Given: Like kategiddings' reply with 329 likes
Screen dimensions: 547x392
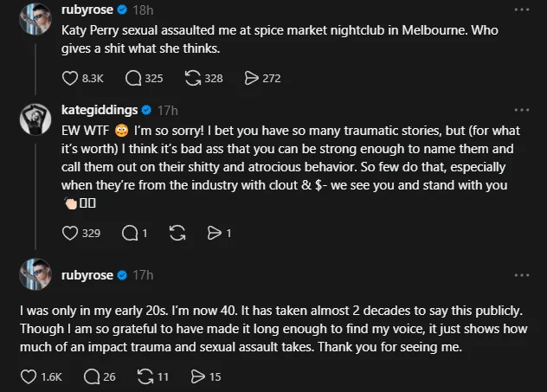Looking at the screenshot, I should point(71,233).
